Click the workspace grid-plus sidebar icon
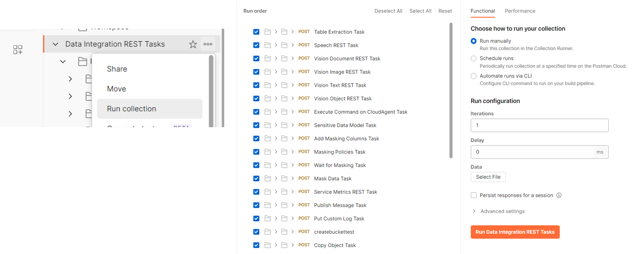The image size is (644, 254). tap(18, 49)
